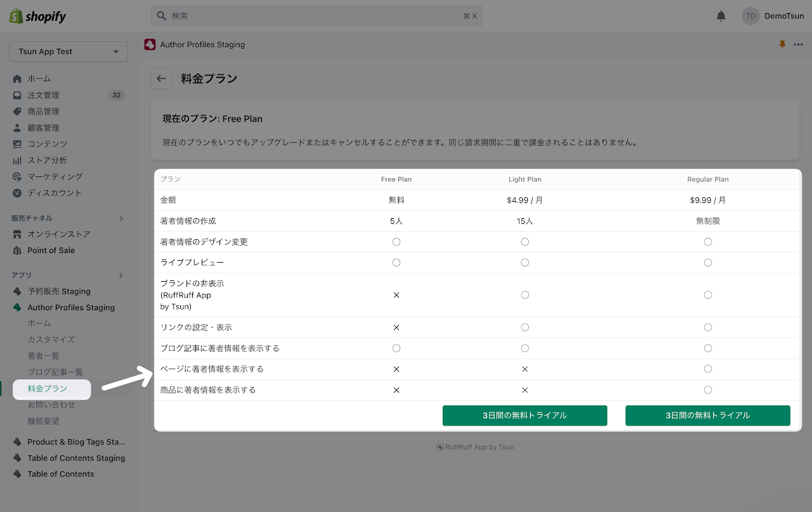Screen dimensions: 812x512
Task: Open the DemoTsun account menu
Action: 773,16
